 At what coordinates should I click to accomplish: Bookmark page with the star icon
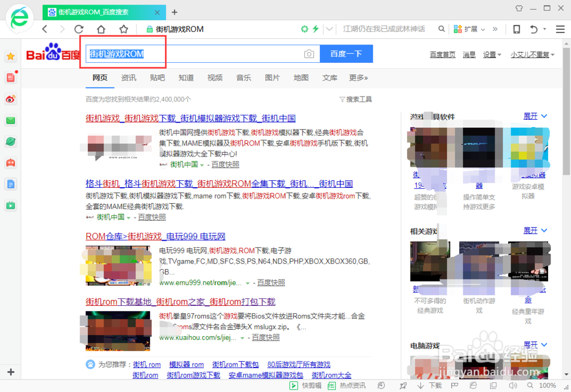(x=124, y=29)
